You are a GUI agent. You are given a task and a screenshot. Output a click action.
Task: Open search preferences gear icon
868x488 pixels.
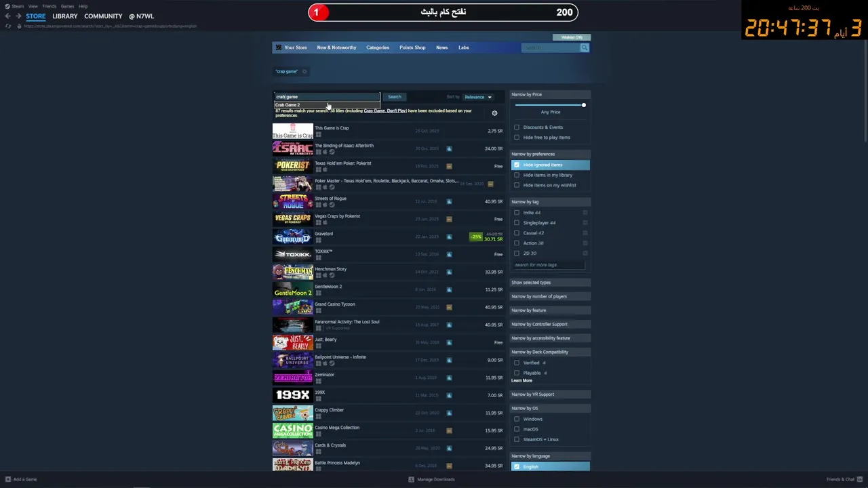pos(494,113)
